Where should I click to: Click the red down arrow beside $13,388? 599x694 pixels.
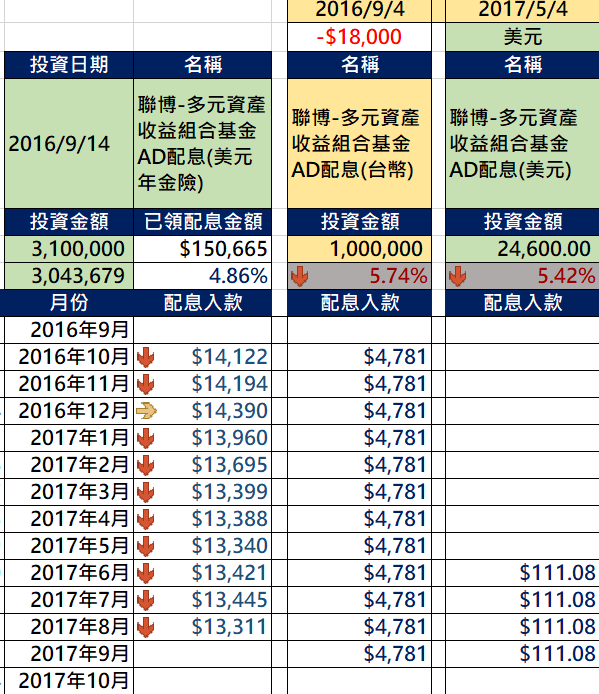coord(146,519)
